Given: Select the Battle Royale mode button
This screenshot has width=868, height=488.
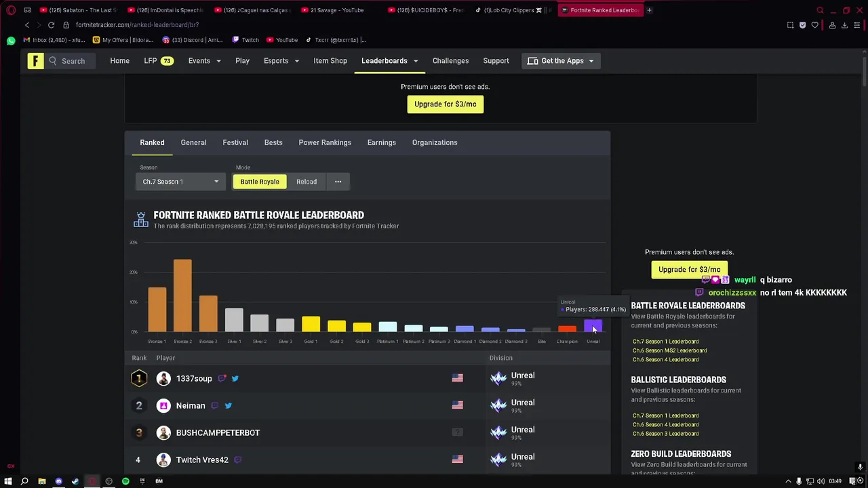Looking at the screenshot, I should tap(260, 182).
